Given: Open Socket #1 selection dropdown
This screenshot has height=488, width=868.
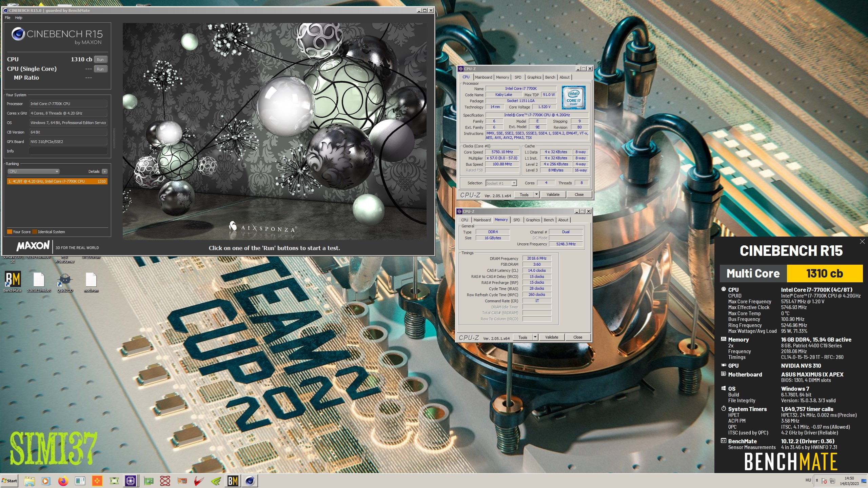Looking at the screenshot, I should point(501,183).
